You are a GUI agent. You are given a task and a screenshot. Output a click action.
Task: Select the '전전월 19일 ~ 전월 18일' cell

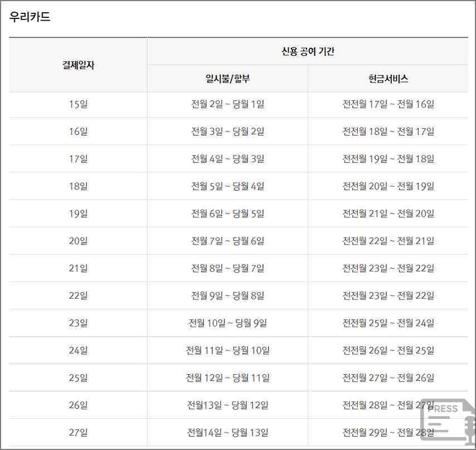click(x=388, y=159)
